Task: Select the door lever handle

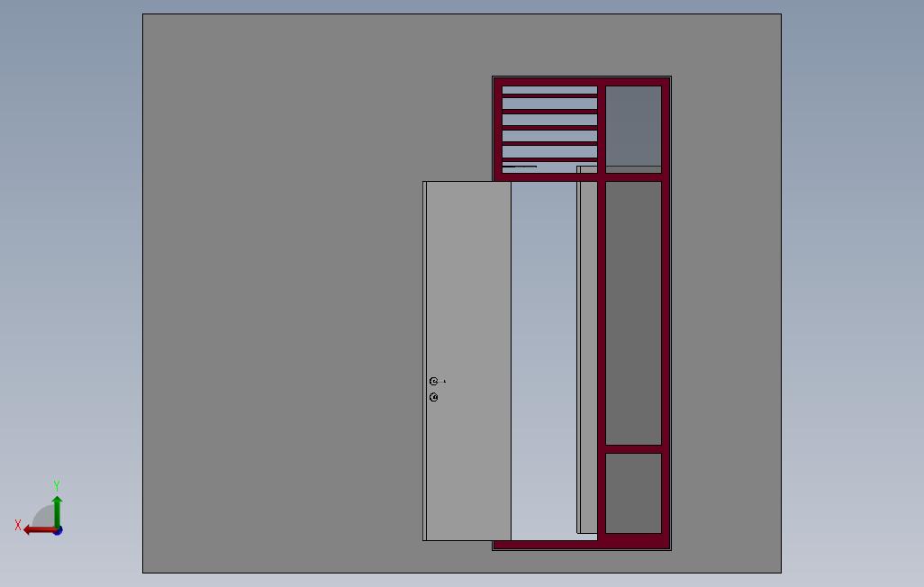Action: click(437, 382)
